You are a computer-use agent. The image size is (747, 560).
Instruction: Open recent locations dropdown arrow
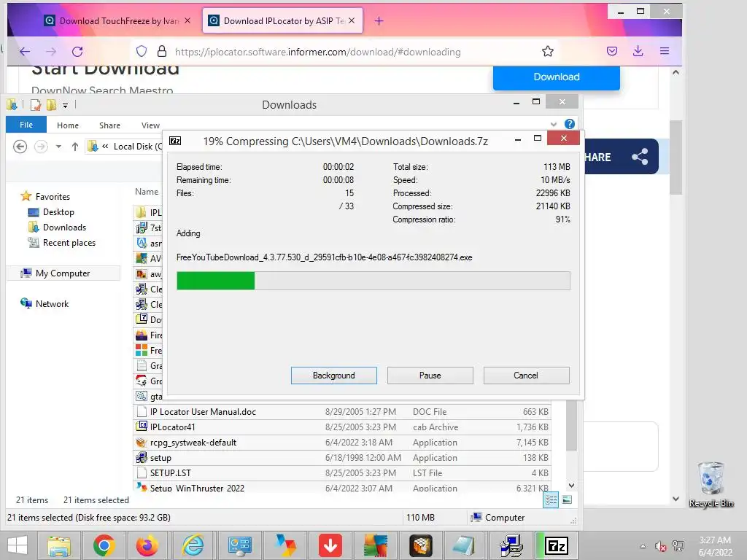[58, 147]
